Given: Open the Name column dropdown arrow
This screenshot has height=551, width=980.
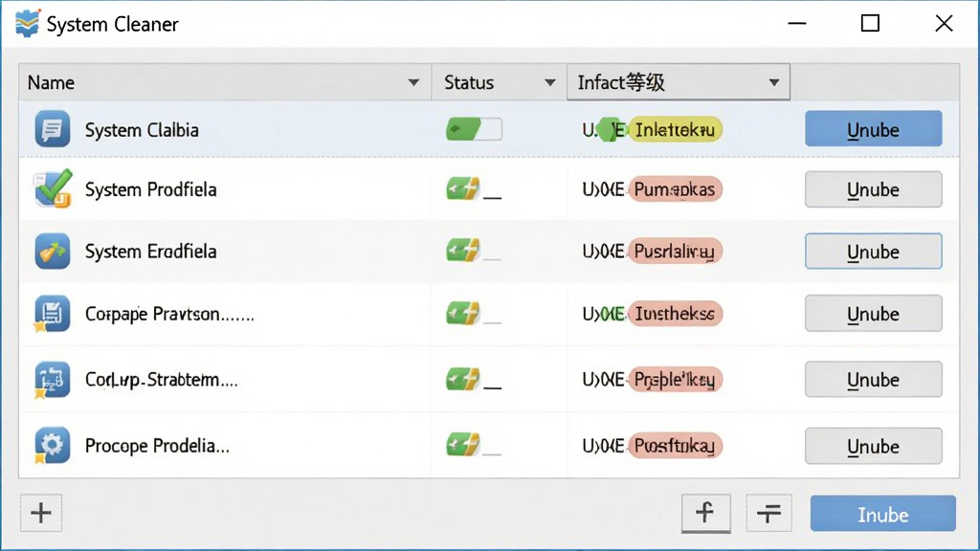Looking at the screenshot, I should click(413, 82).
